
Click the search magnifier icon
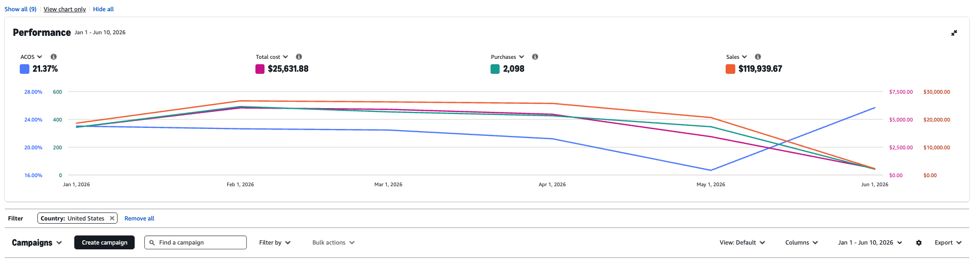pos(152,243)
